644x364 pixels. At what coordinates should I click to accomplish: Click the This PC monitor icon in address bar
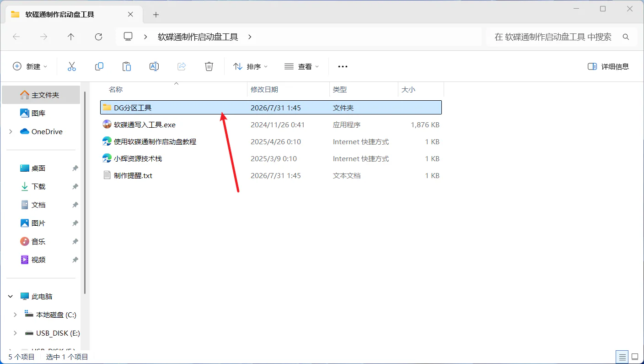[128, 37]
